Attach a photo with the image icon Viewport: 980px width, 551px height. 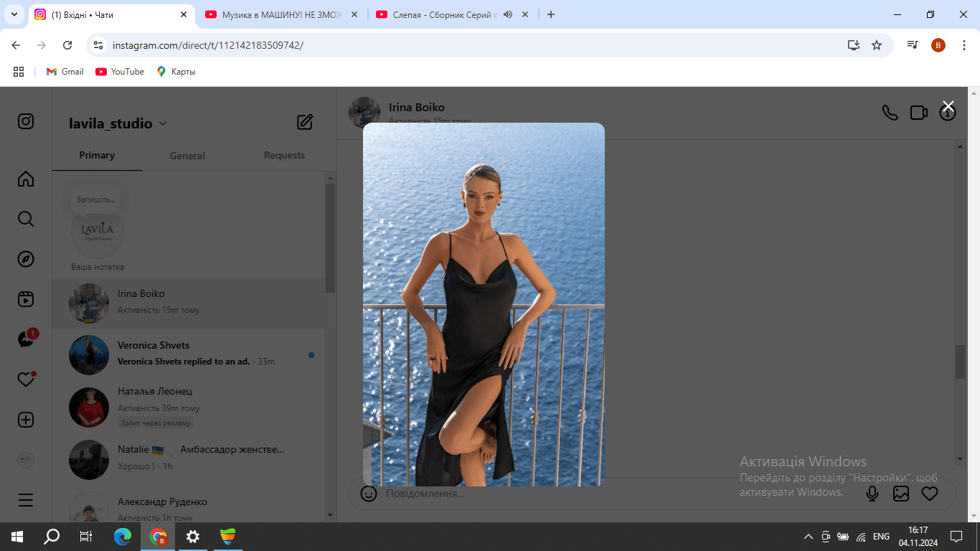tap(901, 494)
